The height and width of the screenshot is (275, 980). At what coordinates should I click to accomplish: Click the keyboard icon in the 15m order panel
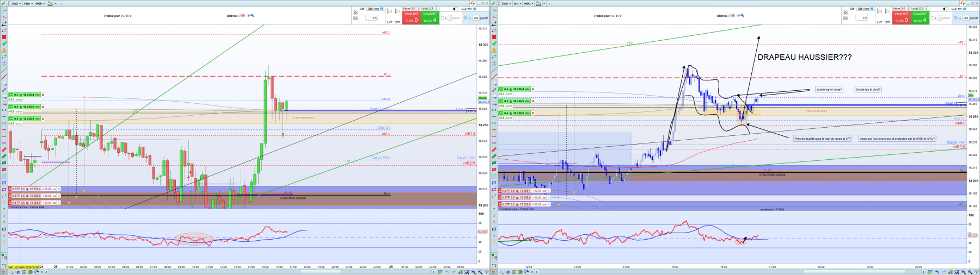click(x=355, y=18)
